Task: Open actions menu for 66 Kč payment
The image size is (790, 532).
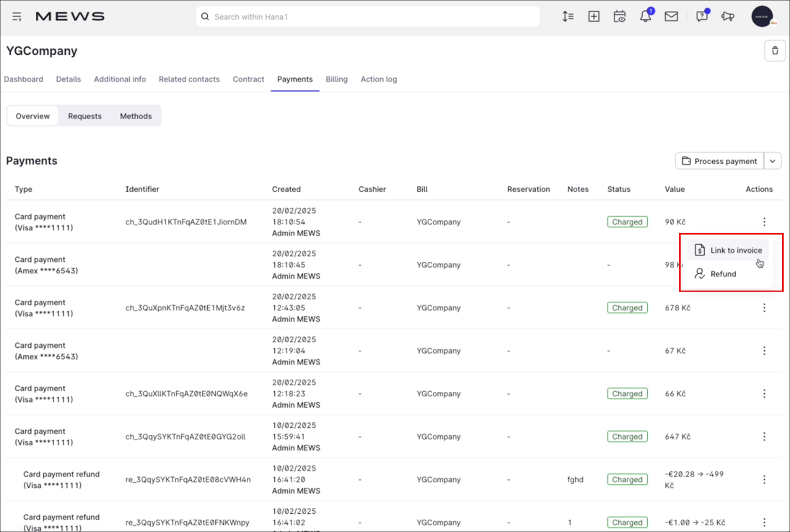Action: (x=764, y=394)
